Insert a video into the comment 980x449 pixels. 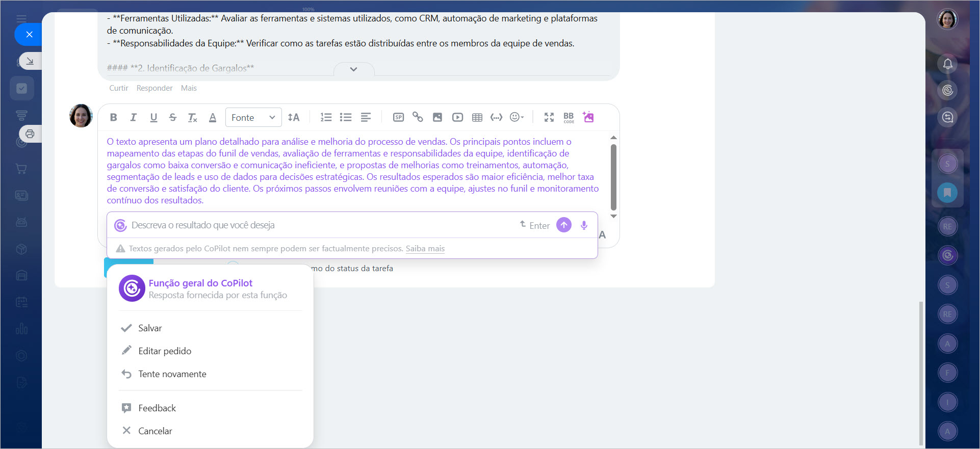tap(457, 117)
